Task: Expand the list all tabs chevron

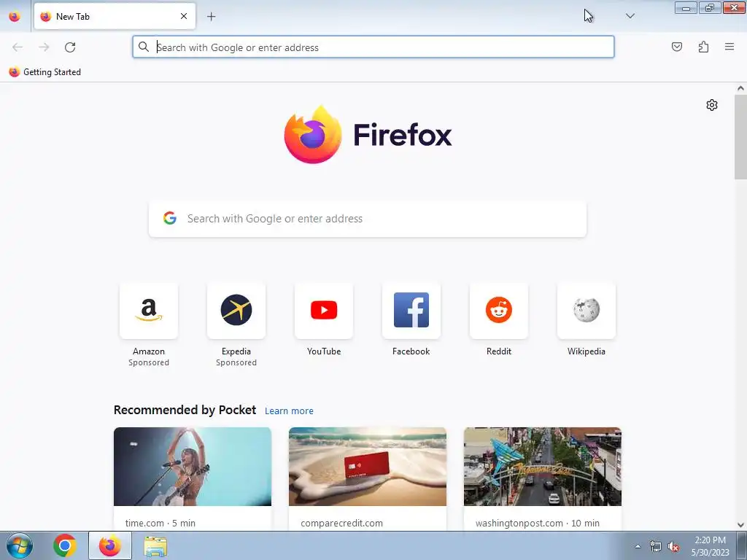Action: [x=630, y=16]
